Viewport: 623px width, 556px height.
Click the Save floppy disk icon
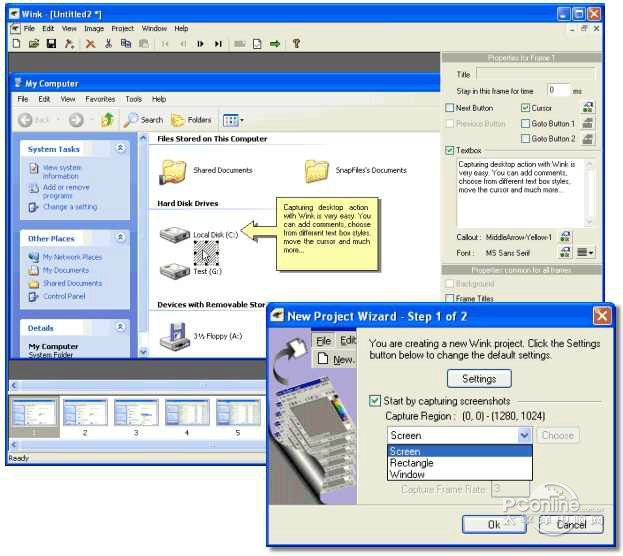click(x=51, y=43)
